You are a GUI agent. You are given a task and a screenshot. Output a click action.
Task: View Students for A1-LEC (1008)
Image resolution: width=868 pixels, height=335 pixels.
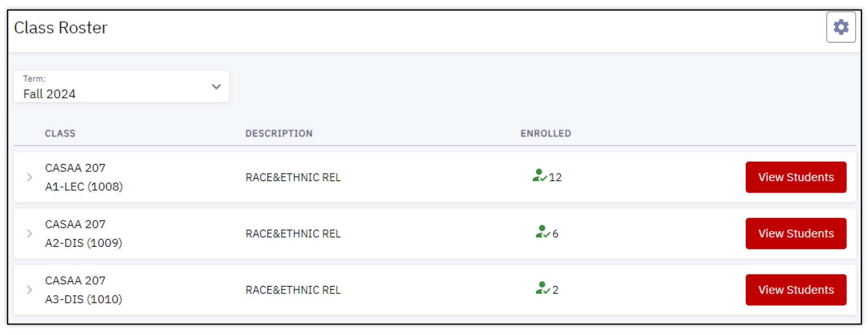pos(796,177)
